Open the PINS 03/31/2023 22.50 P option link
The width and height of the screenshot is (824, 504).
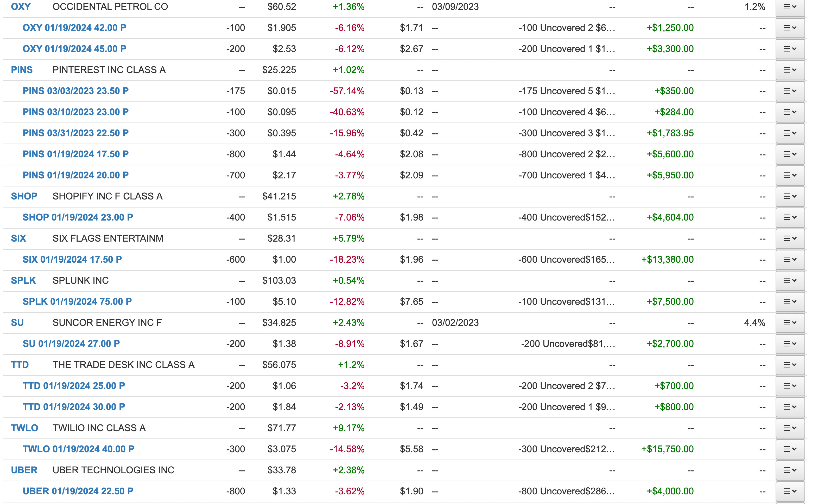[75, 133]
